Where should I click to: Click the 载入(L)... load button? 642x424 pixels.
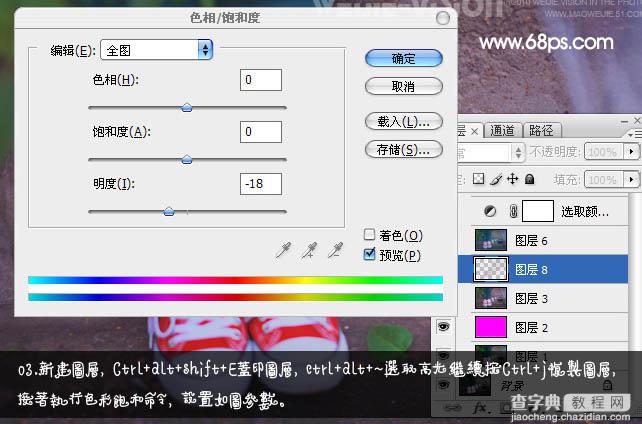coord(403,122)
